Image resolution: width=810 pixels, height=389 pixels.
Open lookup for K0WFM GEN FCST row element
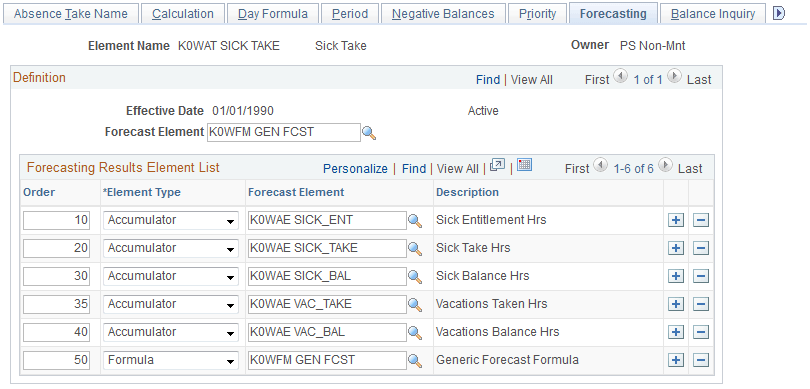[415, 361]
